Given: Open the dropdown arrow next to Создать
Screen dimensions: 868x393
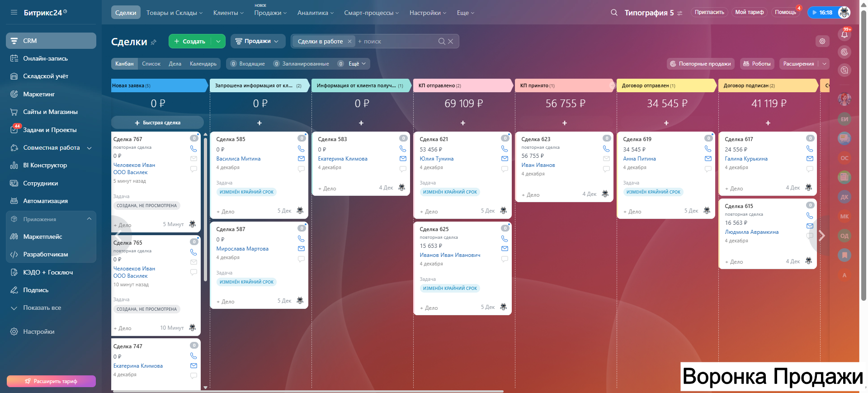Looking at the screenshot, I should (x=218, y=41).
